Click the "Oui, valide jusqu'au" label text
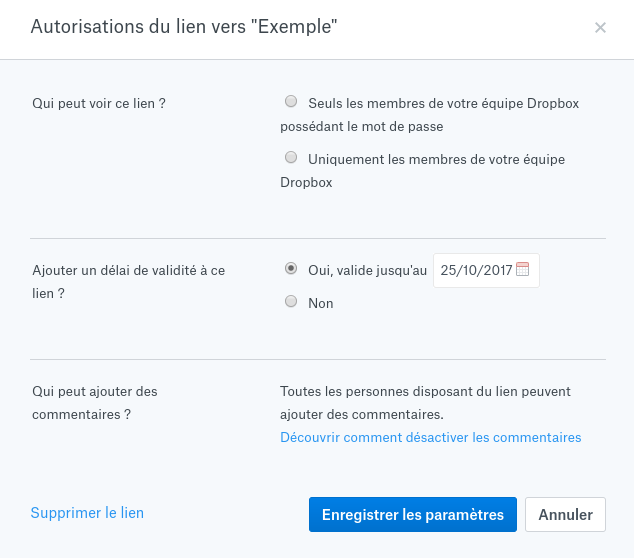Image resolution: width=634 pixels, height=558 pixels. coord(368,270)
